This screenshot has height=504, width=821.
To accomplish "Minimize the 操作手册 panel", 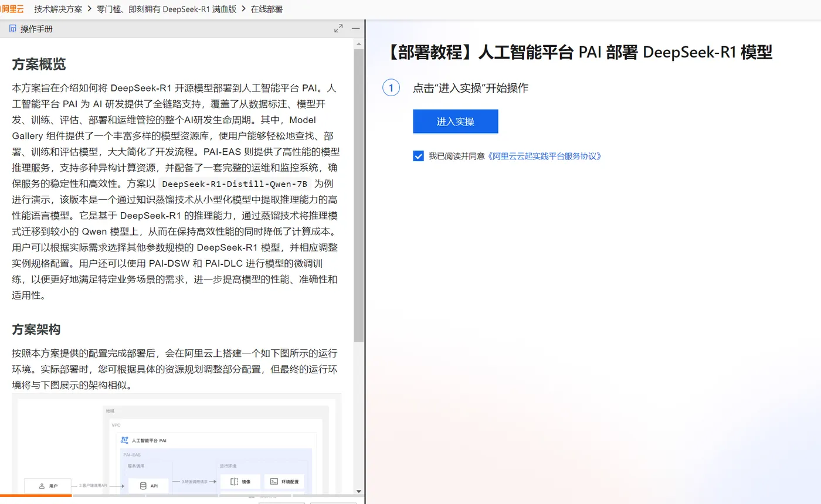I will coord(356,29).
